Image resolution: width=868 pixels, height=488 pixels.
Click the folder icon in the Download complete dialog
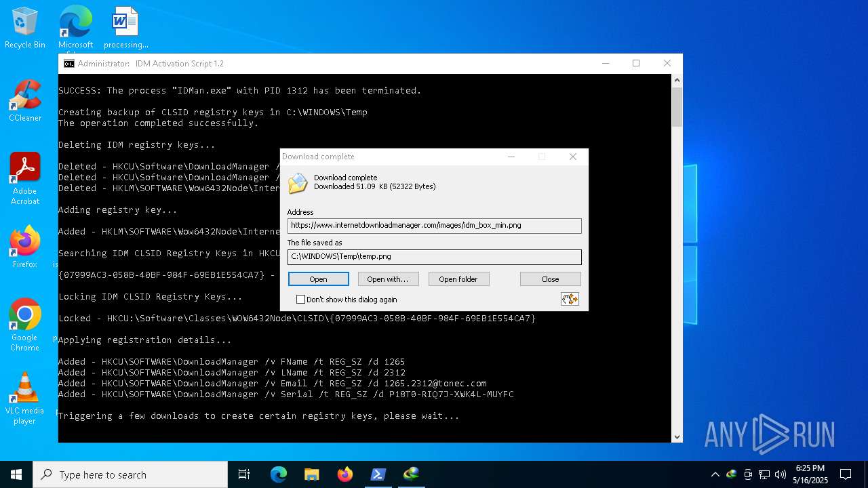[298, 183]
